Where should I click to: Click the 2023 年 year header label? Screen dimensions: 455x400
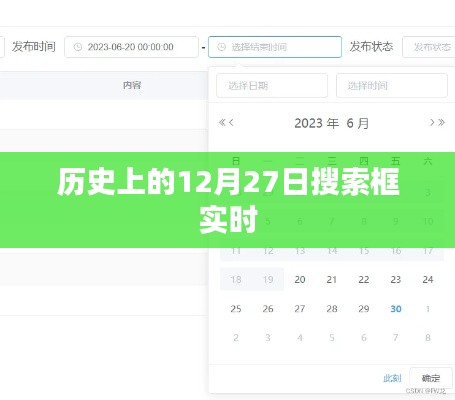pyautogui.click(x=316, y=123)
